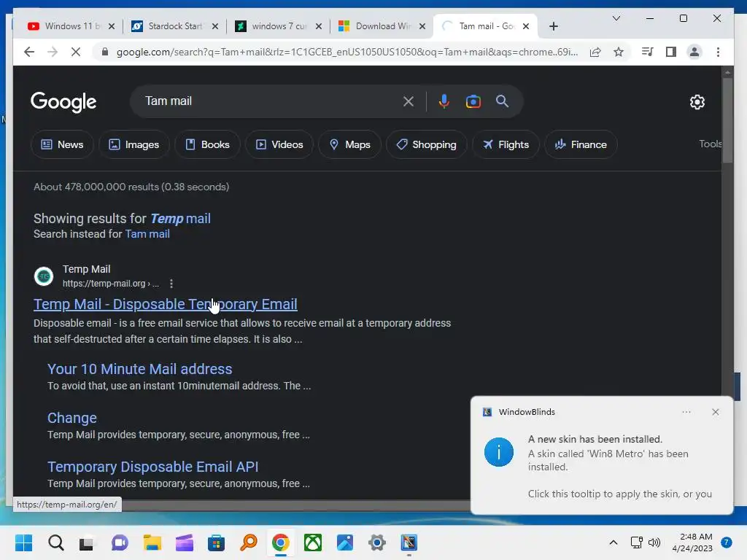The image size is (747, 560).
Task: Open Showing results for Temp mail link
Action: coord(180,219)
